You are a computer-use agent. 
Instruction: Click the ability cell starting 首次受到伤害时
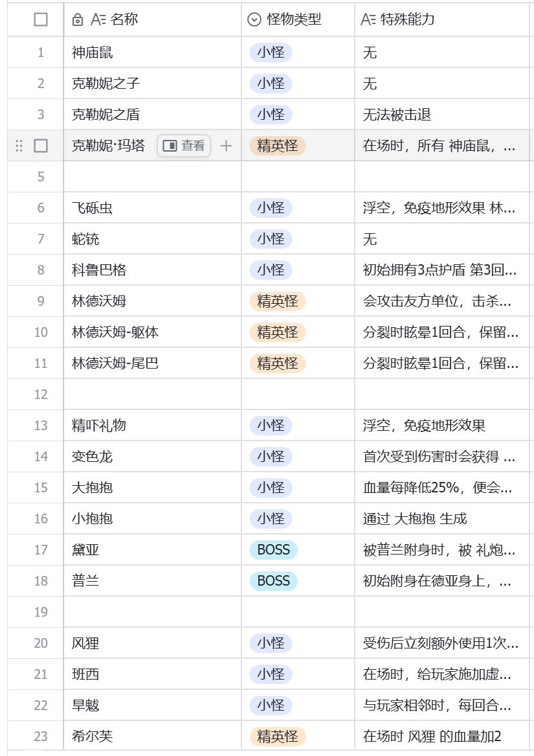441,457
